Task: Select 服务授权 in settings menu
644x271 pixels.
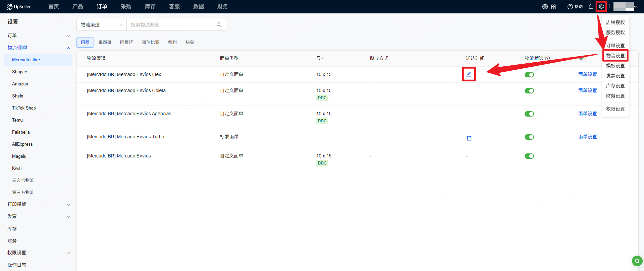Action: 615,32
